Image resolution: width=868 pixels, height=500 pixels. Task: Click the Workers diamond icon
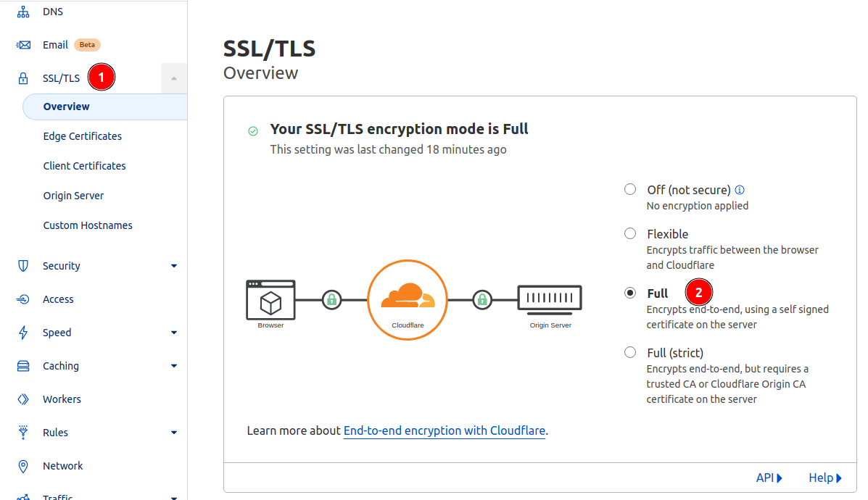(x=23, y=399)
